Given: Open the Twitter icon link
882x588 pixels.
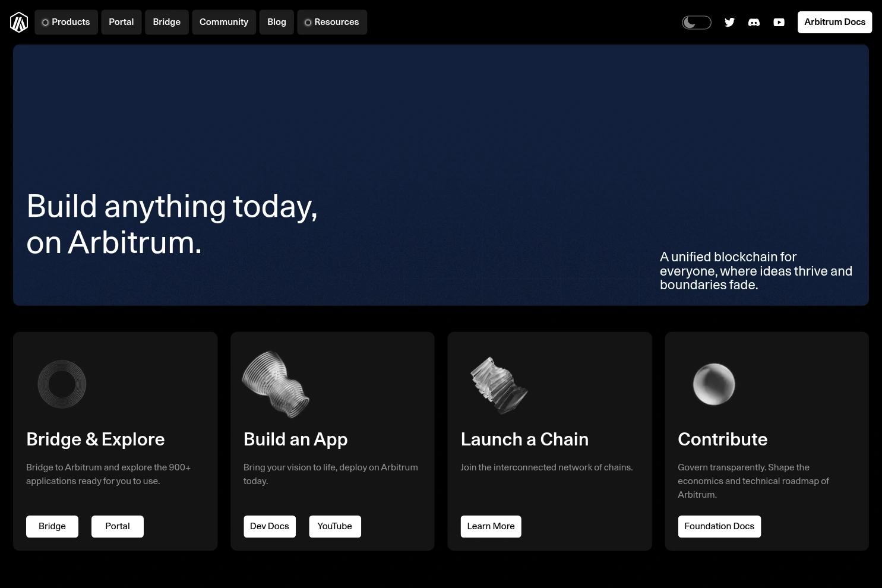Looking at the screenshot, I should click(729, 22).
